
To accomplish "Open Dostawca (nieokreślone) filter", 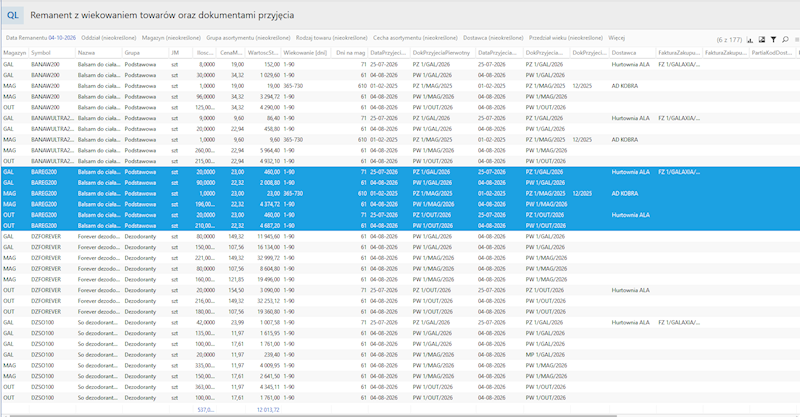I will (493, 38).
